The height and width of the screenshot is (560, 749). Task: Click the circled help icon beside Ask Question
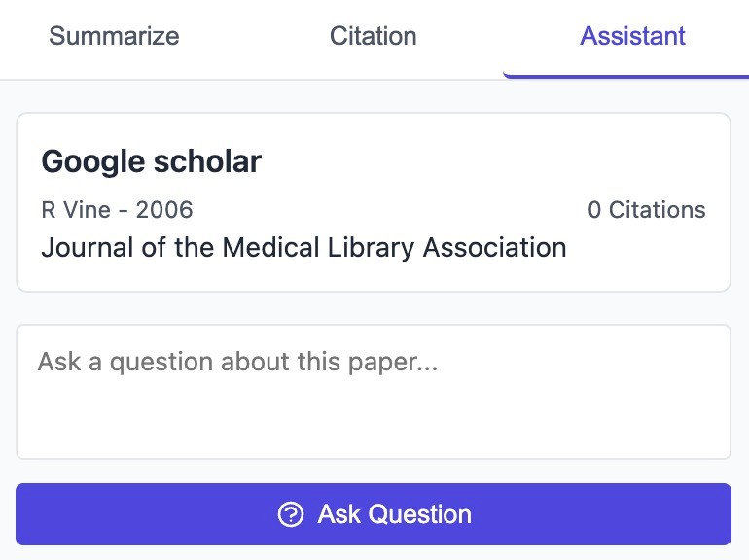click(x=290, y=514)
